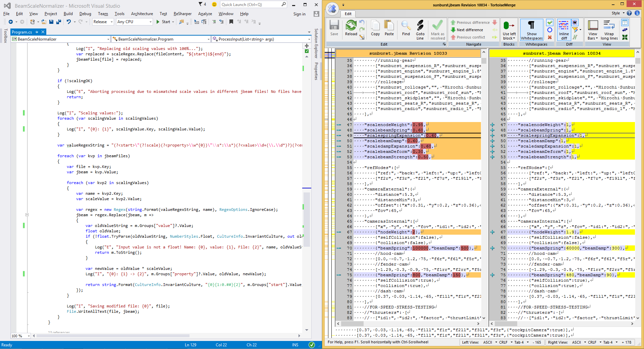Select the Edit ribbon tab in TortoiseMerge
The image size is (644, 349).
(x=348, y=14)
